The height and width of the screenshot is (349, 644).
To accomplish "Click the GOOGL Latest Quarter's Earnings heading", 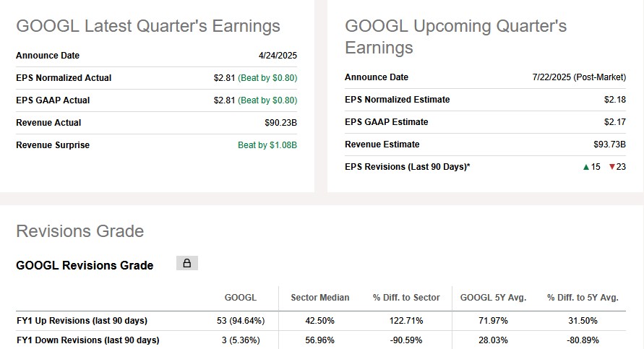I will [147, 26].
